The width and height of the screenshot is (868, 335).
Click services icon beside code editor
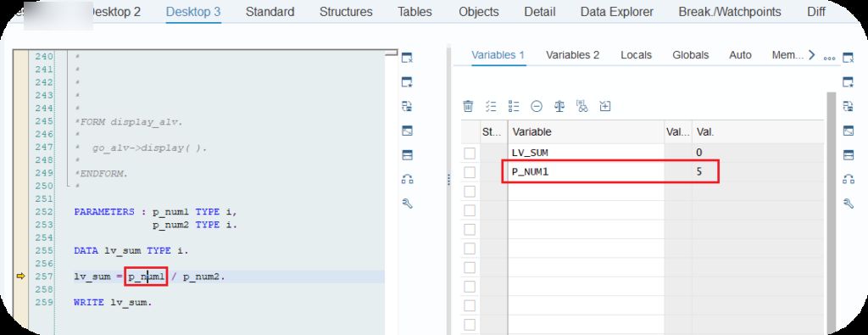407,179
